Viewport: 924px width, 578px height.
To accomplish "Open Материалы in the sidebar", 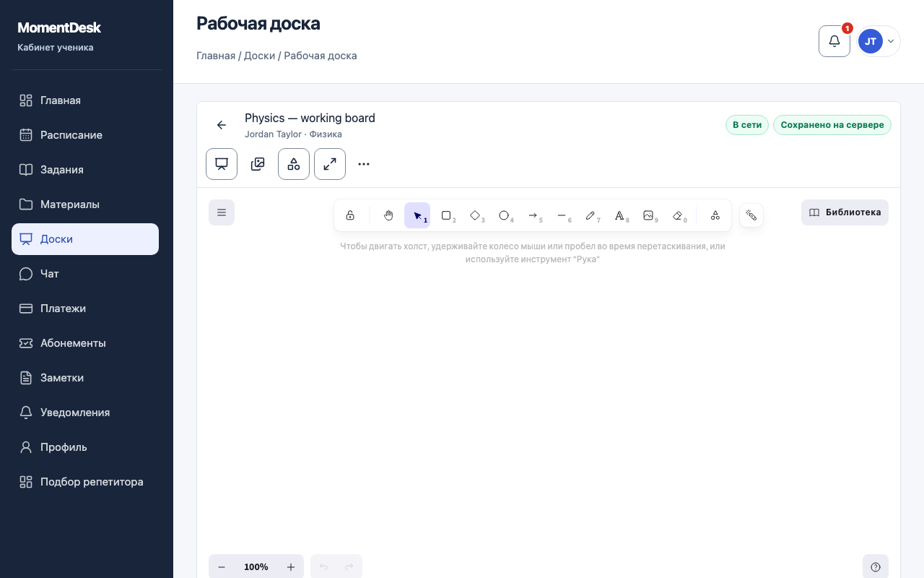I will [85, 204].
